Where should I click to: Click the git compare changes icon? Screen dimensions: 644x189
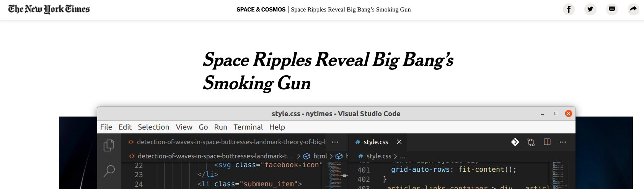pos(531,142)
